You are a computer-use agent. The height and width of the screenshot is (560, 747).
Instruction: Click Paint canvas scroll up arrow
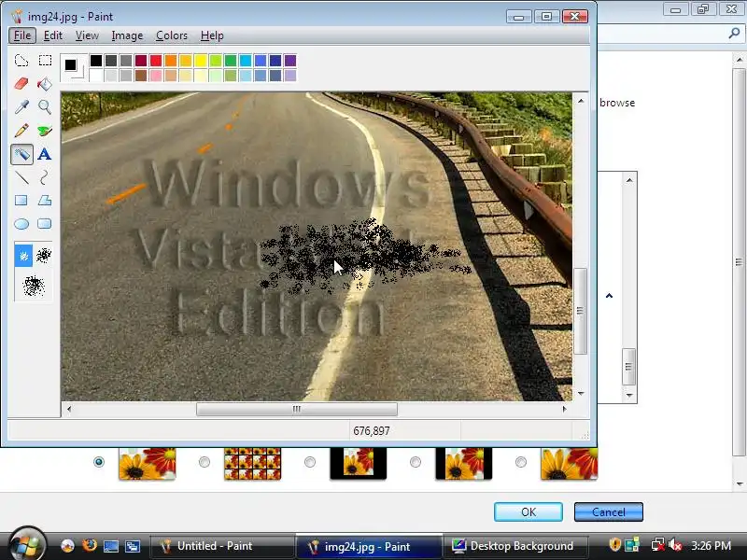point(581,101)
